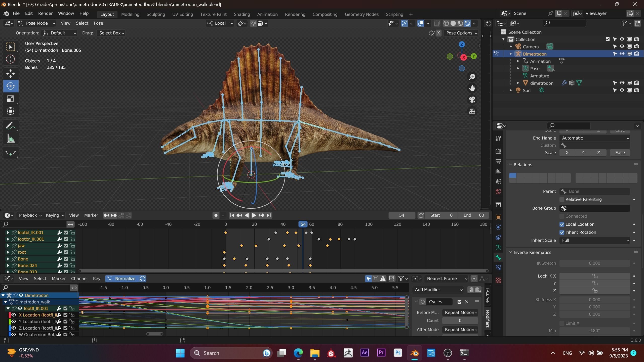Open the Select Box drag dropdown
Image resolution: width=644 pixels, height=362 pixels.
coord(111,33)
